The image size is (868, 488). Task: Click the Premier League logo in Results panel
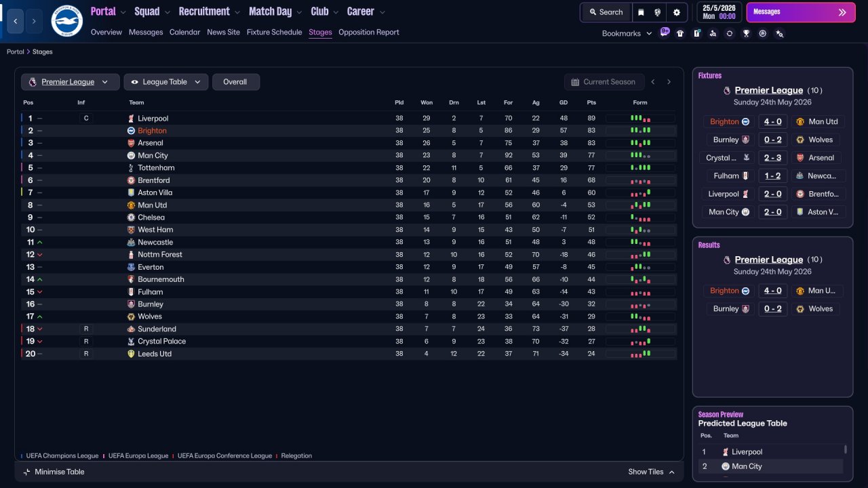[x=727, y=260]
